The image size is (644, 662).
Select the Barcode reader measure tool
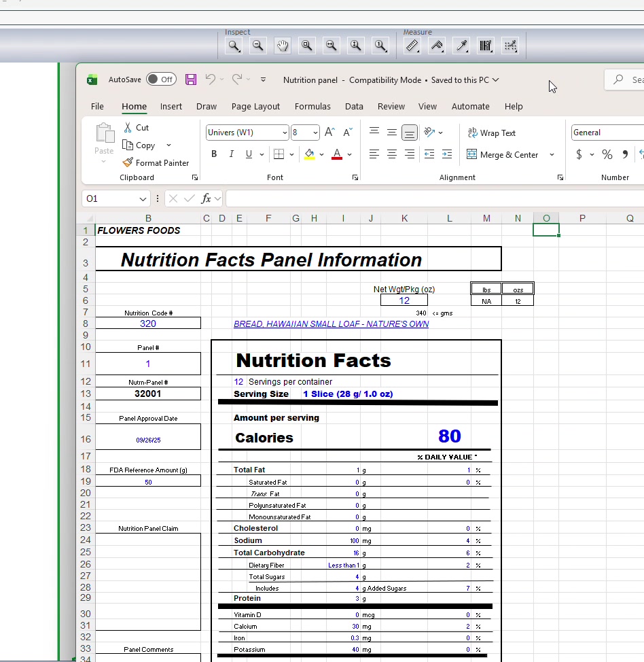coord(485,46)
